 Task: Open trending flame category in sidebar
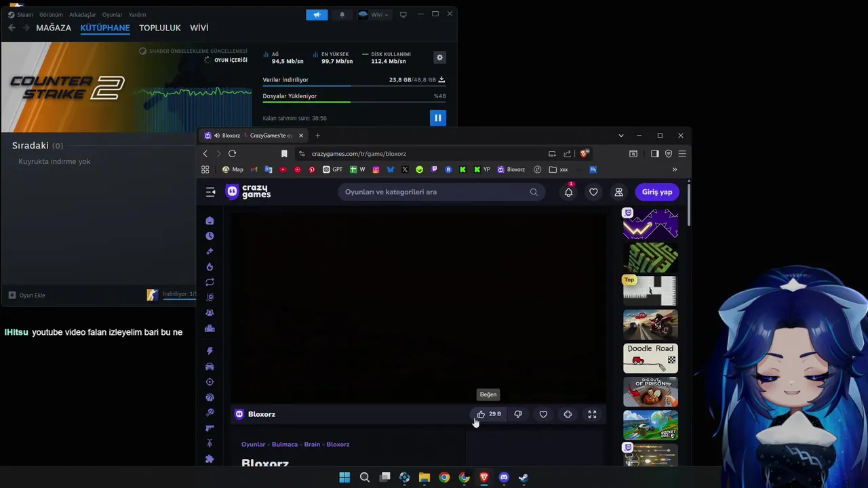210,266
